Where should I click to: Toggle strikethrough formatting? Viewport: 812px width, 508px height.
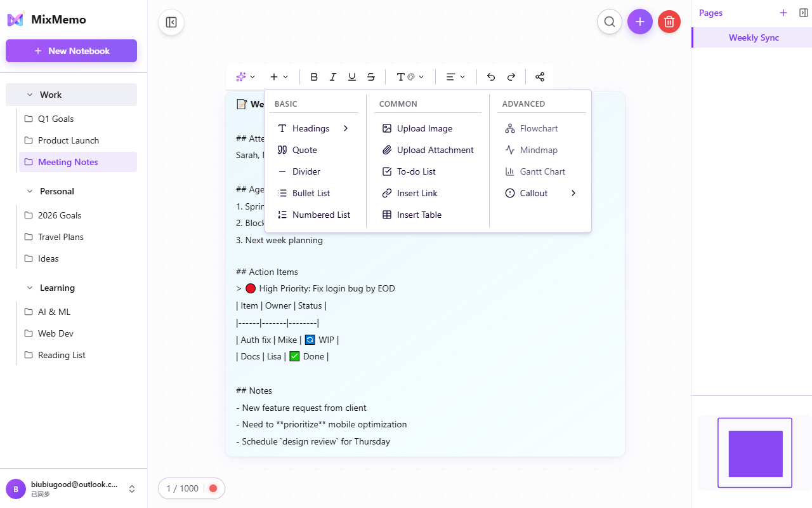point(371,77)
